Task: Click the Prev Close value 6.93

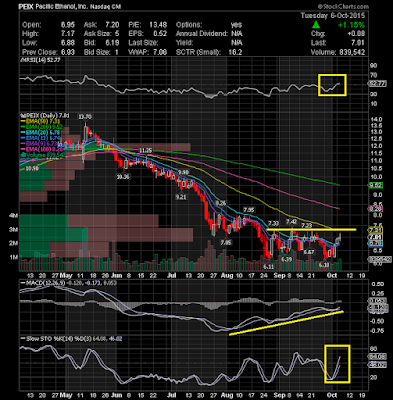Action: pyautogui.click(x=68, y=52)
